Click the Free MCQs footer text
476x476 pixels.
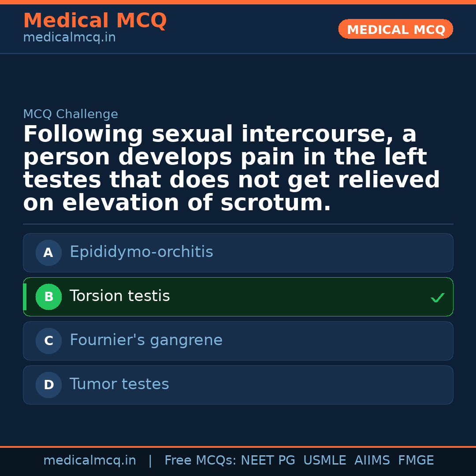[201, 461]
